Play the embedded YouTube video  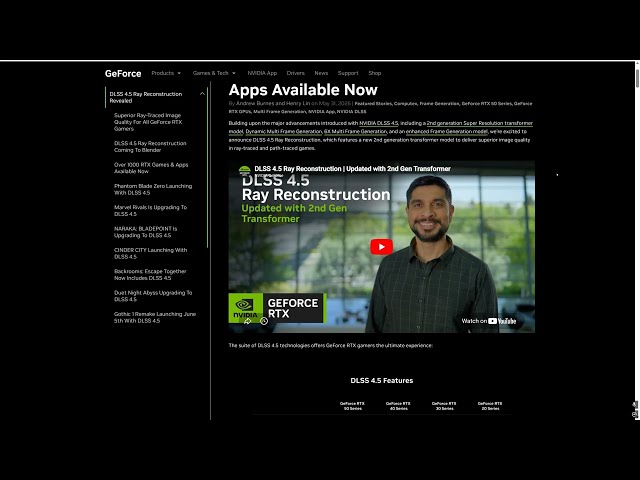381,247
